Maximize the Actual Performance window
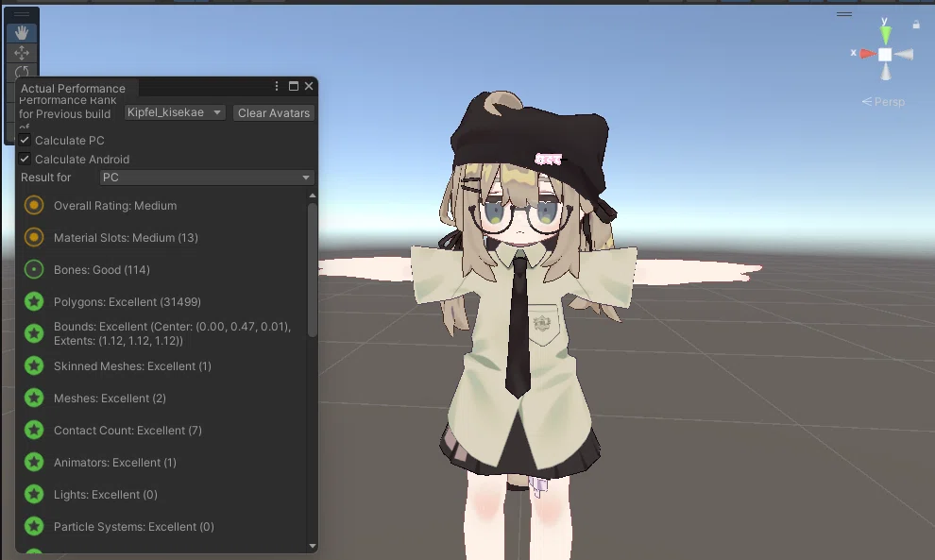The image size is (935, 560). tap(294, 87)
